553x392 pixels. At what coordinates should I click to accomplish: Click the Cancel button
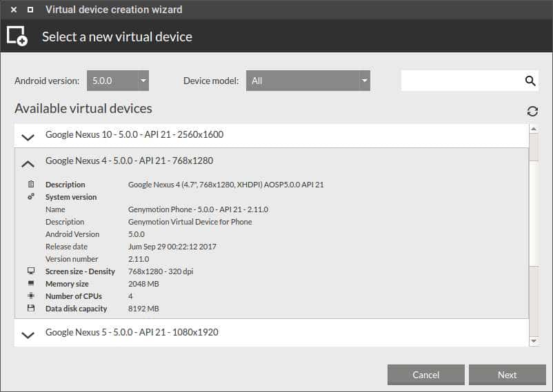tap(425, 375)
